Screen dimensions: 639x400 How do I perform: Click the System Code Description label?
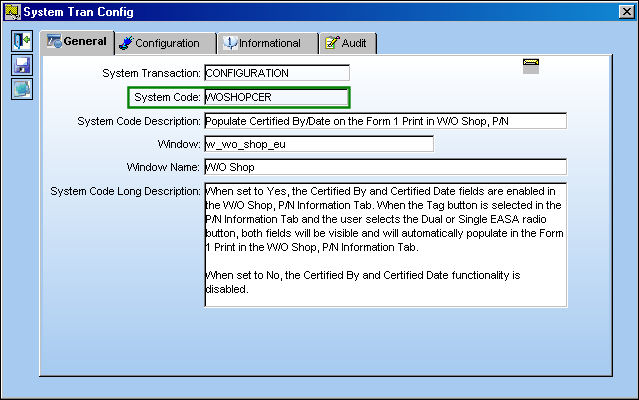pyautogui.click(x=139, y=121)
